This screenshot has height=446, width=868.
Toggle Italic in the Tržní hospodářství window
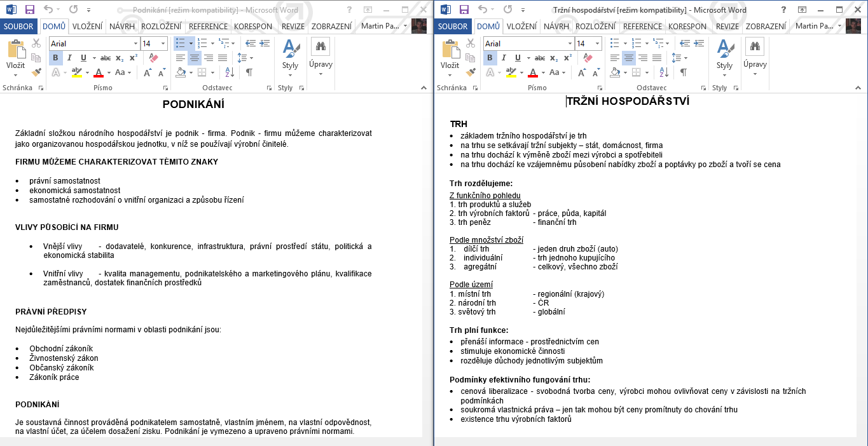(x=504, y=58)
